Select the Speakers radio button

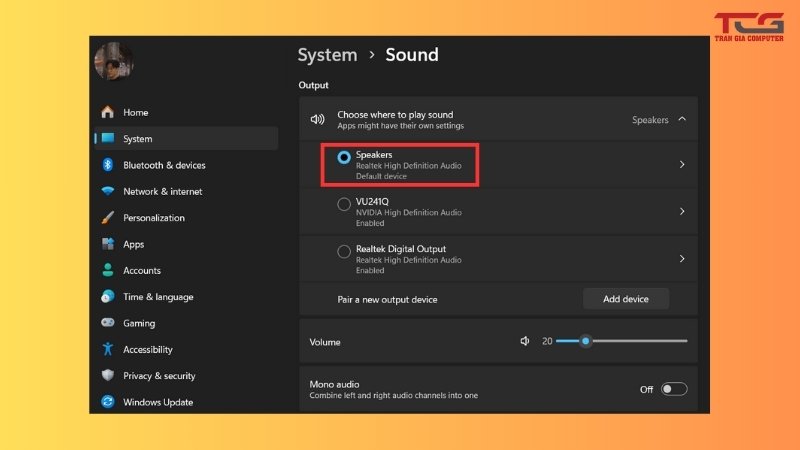344,157
